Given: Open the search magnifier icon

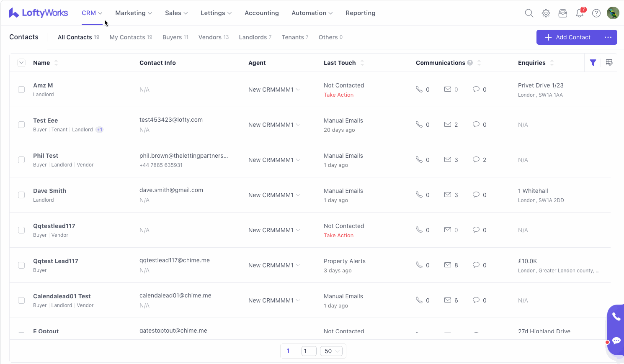Looking at the screenshot, I should coord(529,13).
